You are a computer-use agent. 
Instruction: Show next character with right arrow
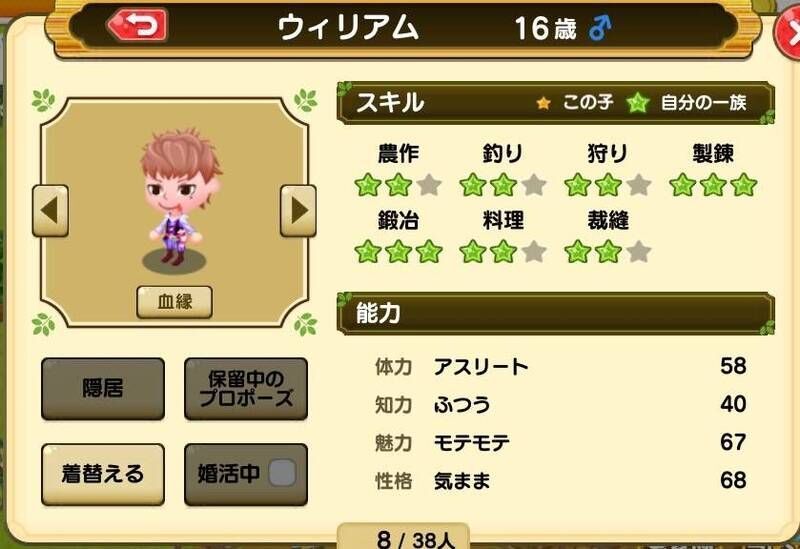pyautogui.click(x=298, y=211)
